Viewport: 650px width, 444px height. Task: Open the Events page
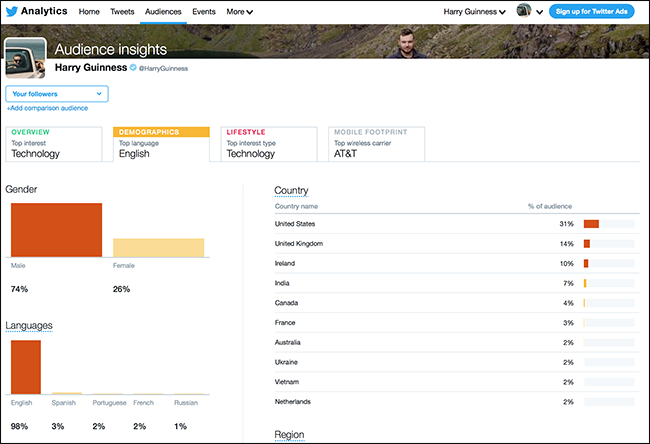(x=204, y=12)
